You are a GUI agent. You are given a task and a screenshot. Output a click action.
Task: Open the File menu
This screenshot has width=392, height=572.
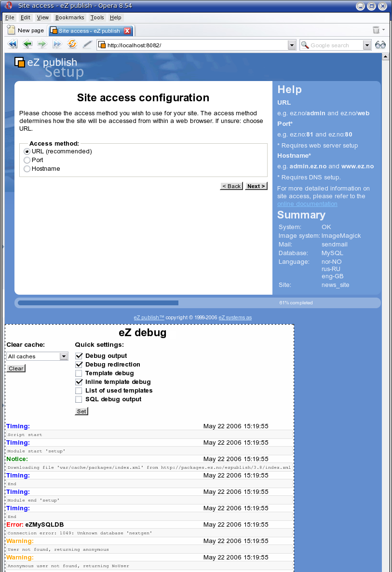10,17
